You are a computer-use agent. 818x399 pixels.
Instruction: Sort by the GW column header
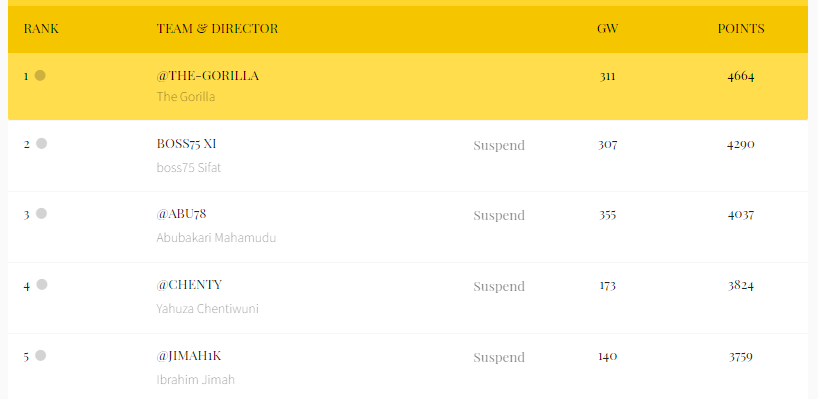coord(607,29)
